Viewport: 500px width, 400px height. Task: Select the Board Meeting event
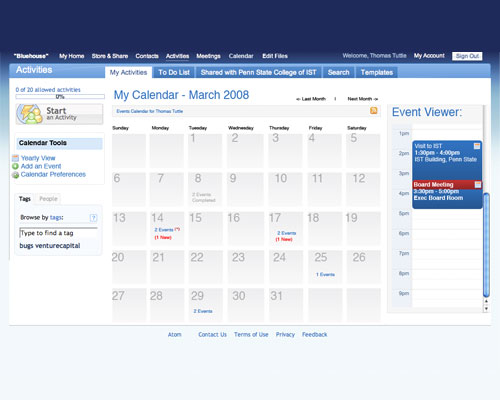point(447,194)
